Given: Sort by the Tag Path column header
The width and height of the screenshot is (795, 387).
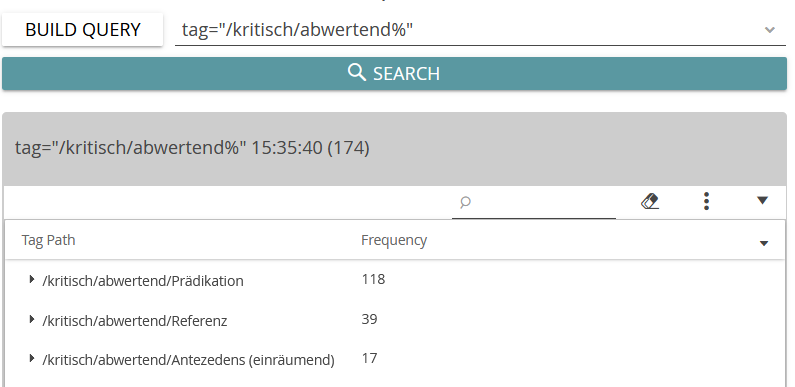Looking at the screenshot, I should click(x=49, y=240).
